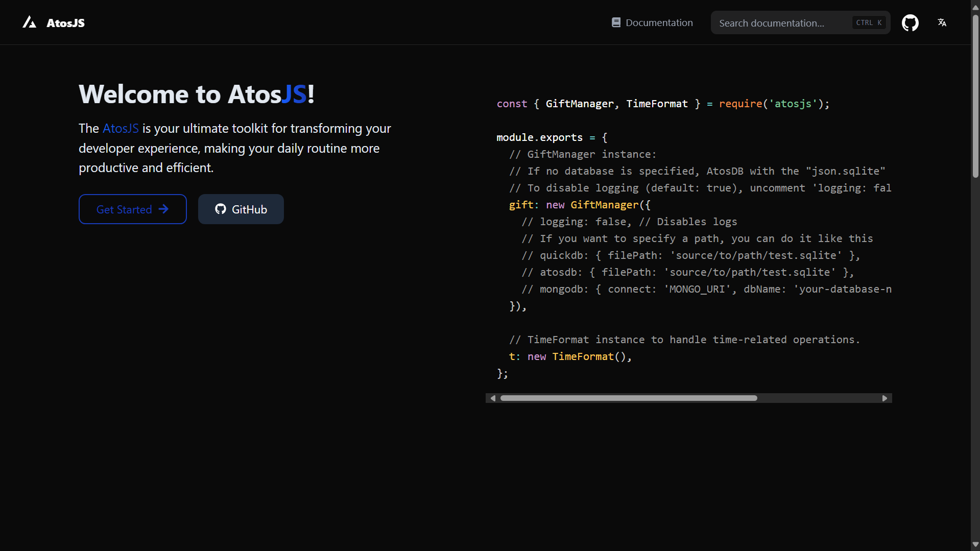Image resolution: width=980 pixels, height=551 pixels.
Task: Click the Get Started button
Action: [133, 209]
